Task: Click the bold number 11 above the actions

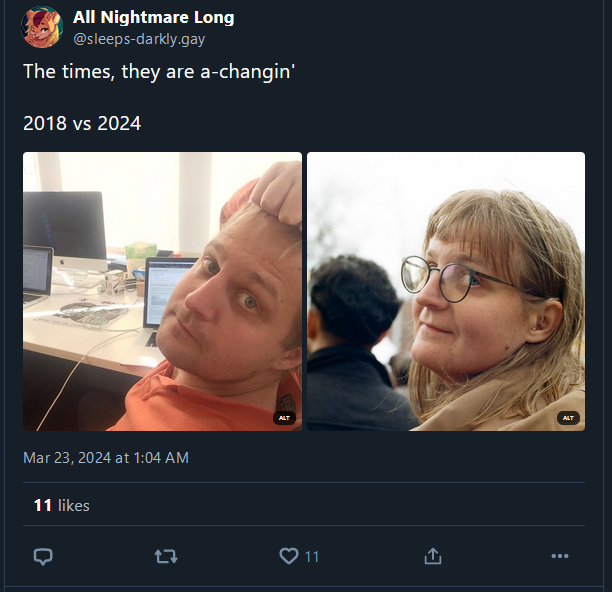Action: 43,506
